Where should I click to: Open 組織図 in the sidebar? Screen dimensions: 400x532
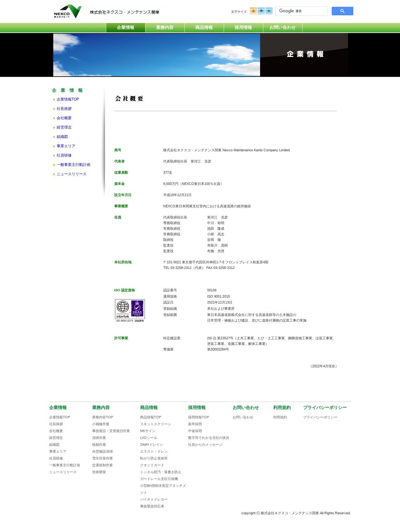point(62,137)
